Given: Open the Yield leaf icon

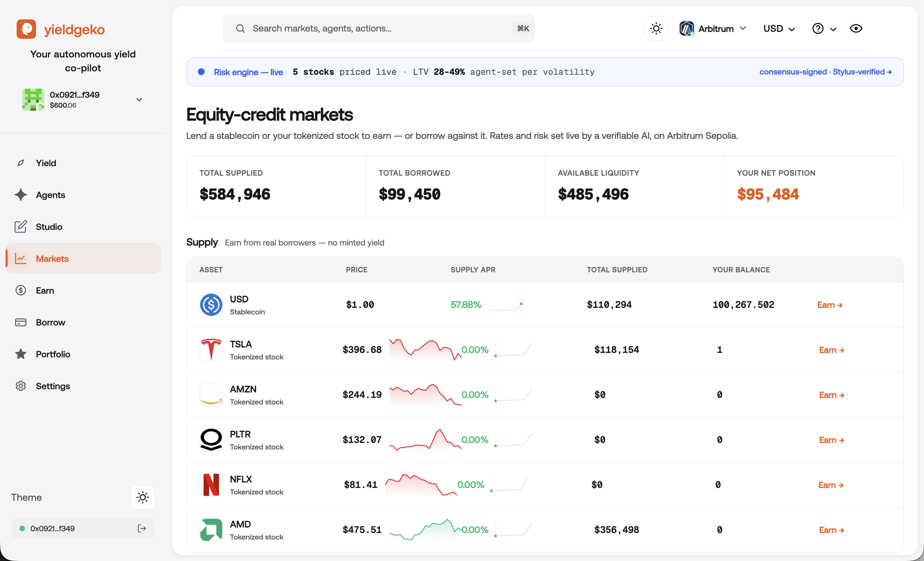Looking at the screenshot, I should [x=21, y=163].
